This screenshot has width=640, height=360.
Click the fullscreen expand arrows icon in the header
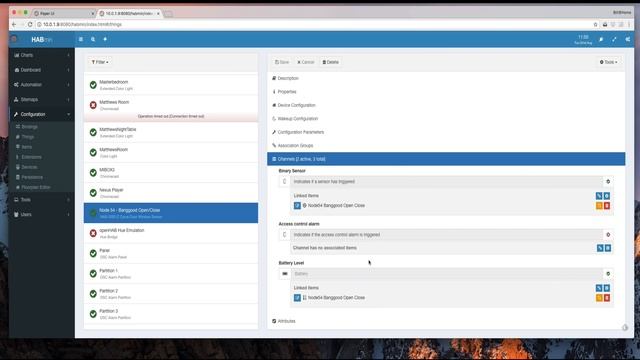(614, 39)
